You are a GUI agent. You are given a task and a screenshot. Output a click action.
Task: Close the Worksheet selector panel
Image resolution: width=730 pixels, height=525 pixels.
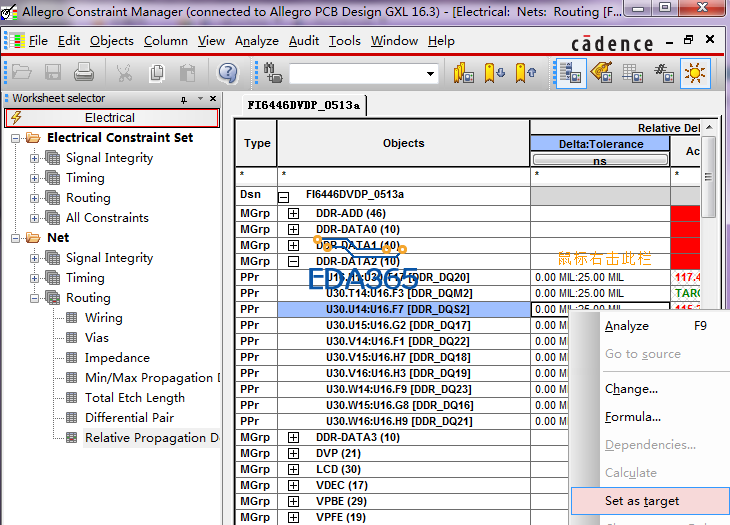(x=213, y=98)
